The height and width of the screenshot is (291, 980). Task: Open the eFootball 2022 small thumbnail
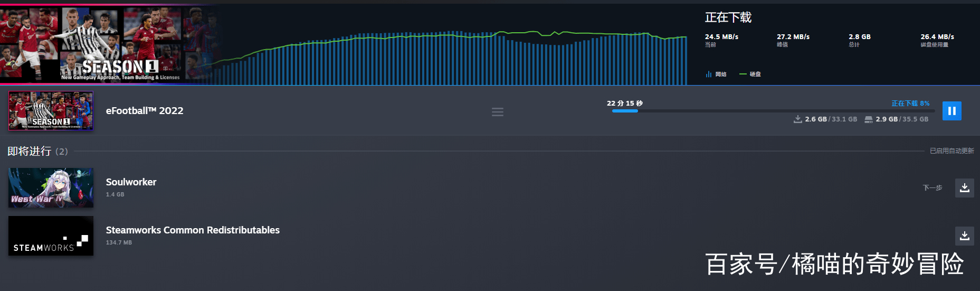(x=51, y=111)
